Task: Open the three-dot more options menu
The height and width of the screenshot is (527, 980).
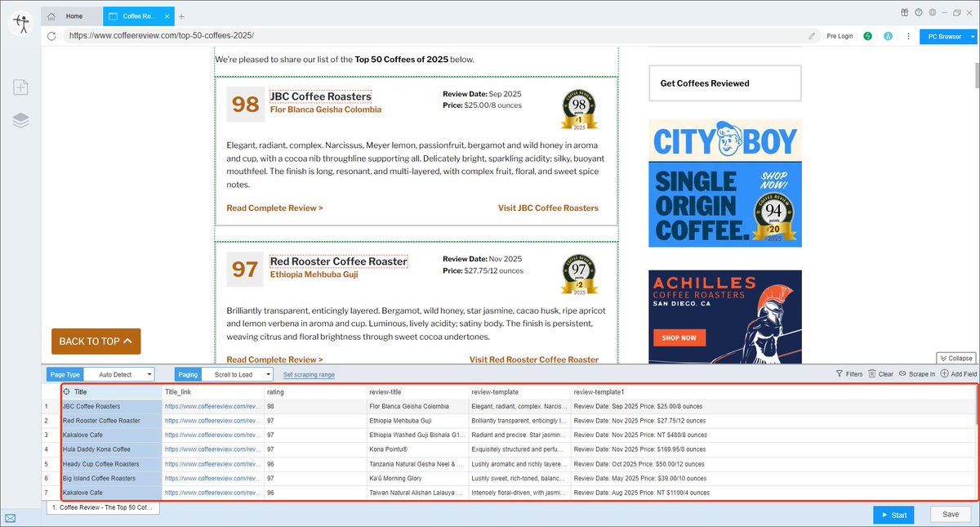Action: [908, 36]
